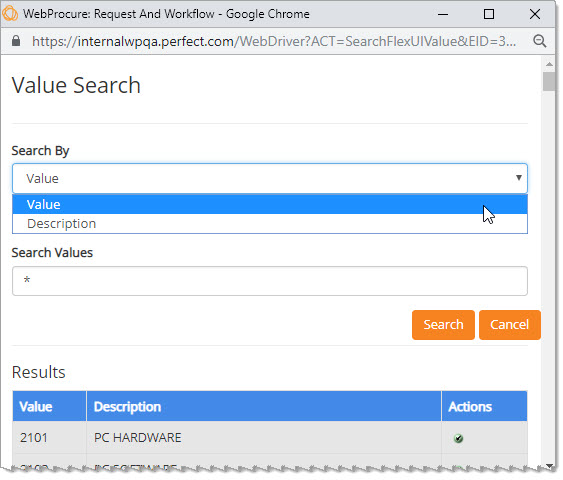Close the Value Search window
This screenshot has height=480, width=563.
[535, 14]
